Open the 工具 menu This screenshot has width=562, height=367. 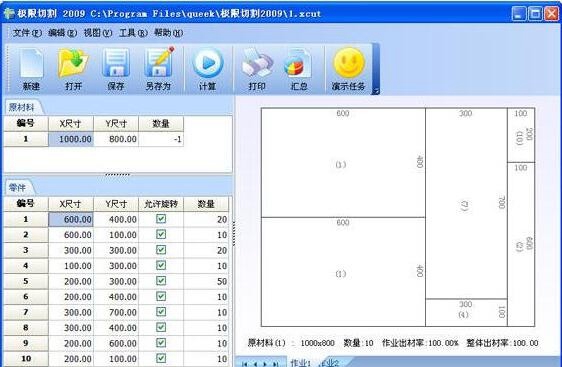click(133, 33)
